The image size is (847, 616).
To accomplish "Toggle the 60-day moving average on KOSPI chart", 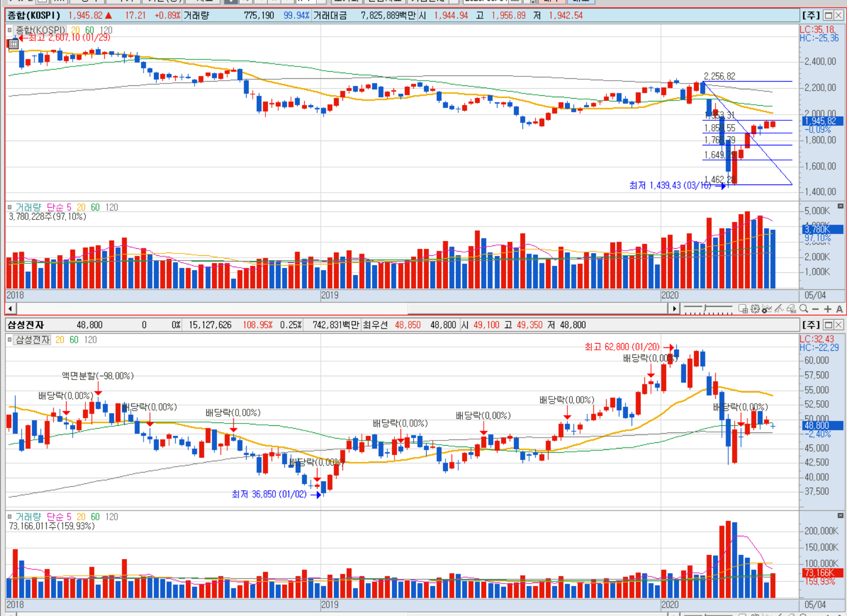I will click(x=90, y=30).
